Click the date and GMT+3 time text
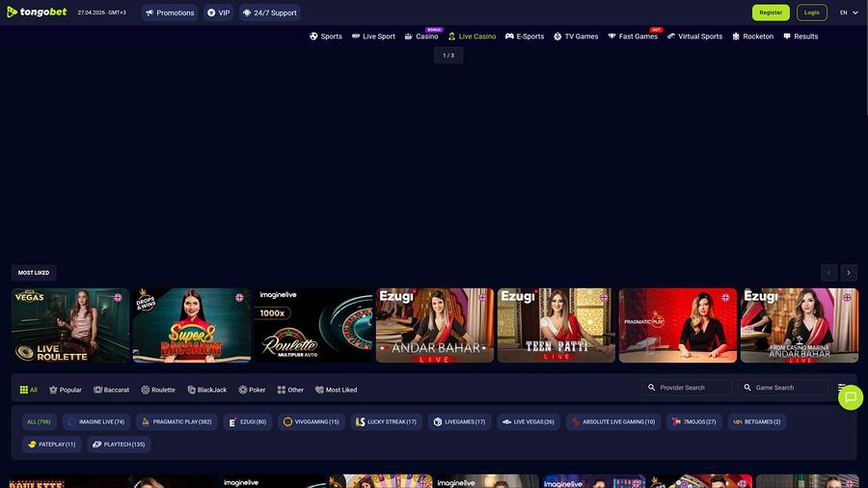Viewport: 868px width, 488px height. 101,13
